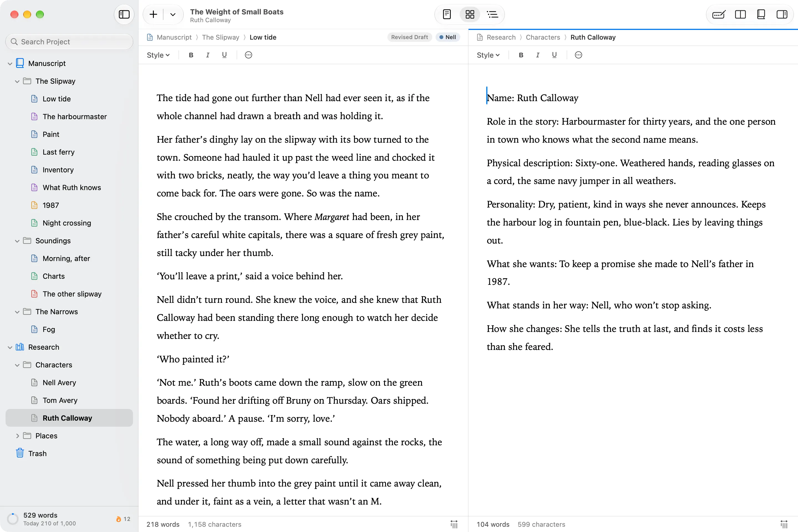Select The harbourmaster document

(69, 117)
